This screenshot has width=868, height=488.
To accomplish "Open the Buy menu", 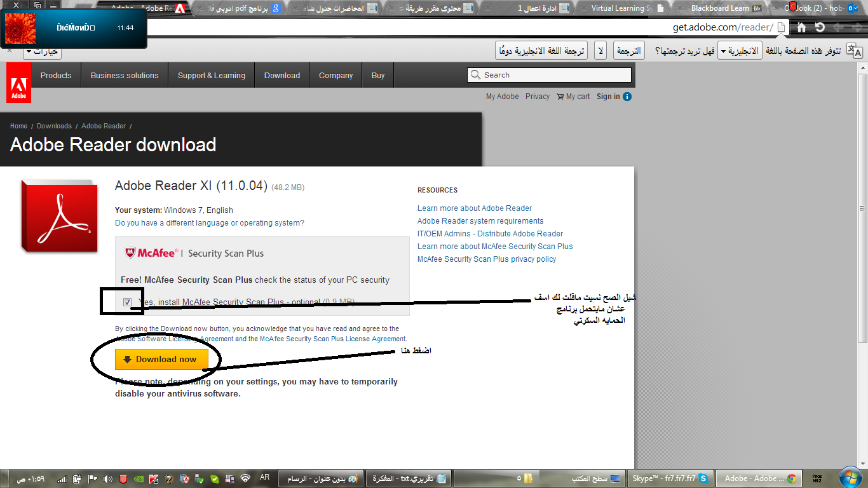I will click(x=378, y=75).
